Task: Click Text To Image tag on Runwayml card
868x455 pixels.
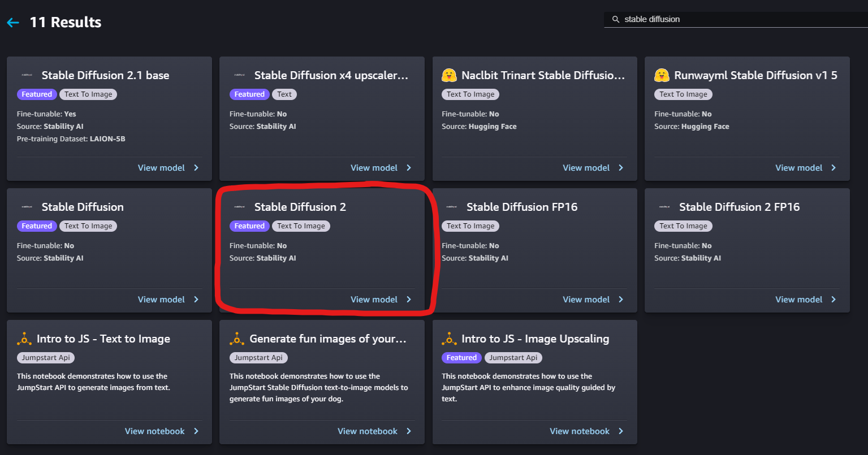Action: pos(683,94)
